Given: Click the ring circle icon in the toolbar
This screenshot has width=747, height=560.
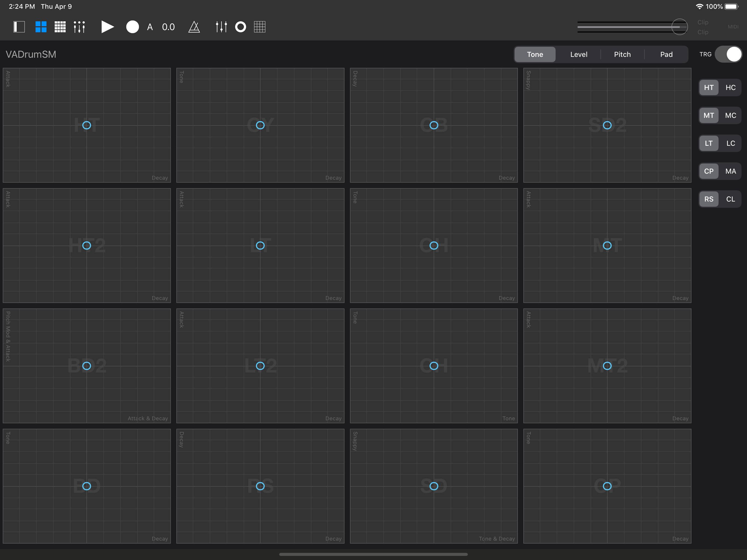Looking at the screenshot, I should point(240,27).
